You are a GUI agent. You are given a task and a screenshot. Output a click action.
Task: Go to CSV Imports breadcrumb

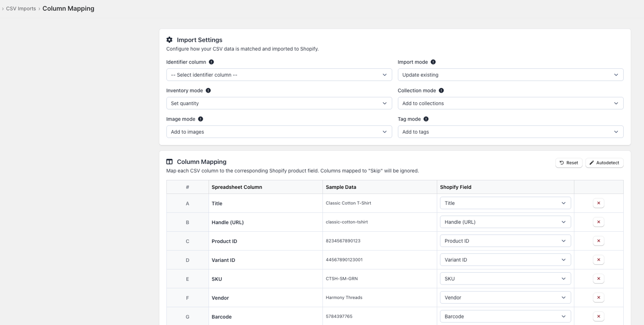[21, 8]
